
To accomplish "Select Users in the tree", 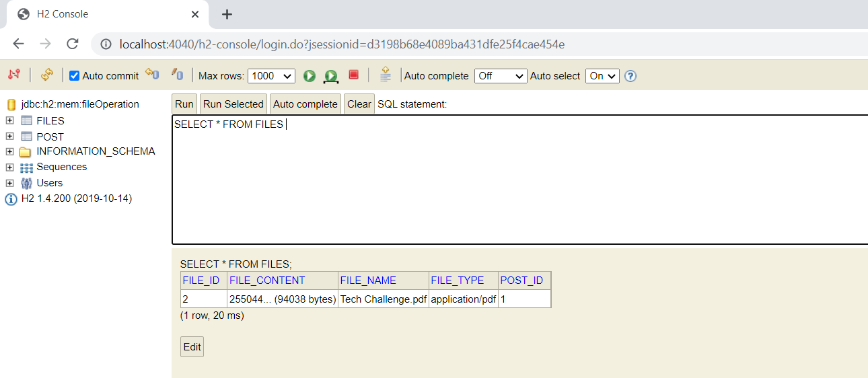I will 49,183.
